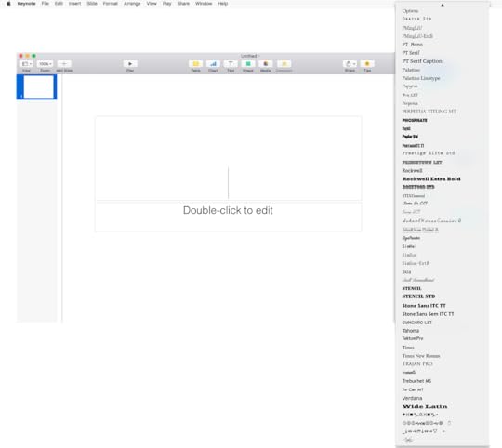Open the File menu
This screenshot has height=448, width=502.
(x=46, y=4)
